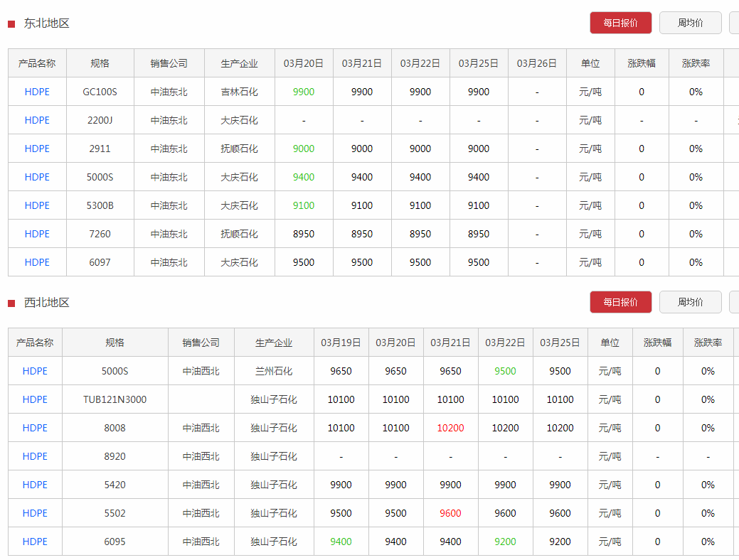Open HDPE link in 东北 5000S 大庆石化 row
The width and height of the screenshot is (739, 560).
[x=37, y=177]
